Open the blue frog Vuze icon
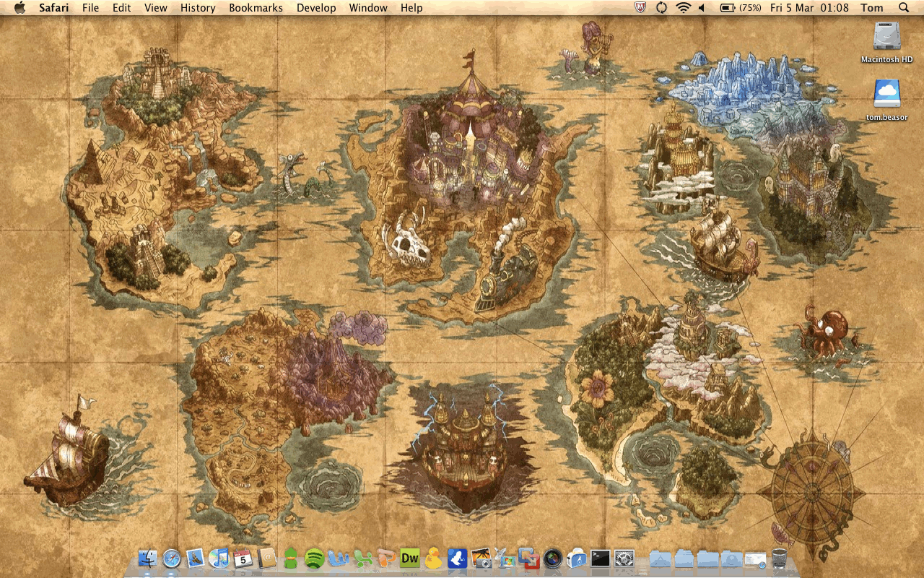The height and width of the screenshot is (578, 924). [457, 558]
